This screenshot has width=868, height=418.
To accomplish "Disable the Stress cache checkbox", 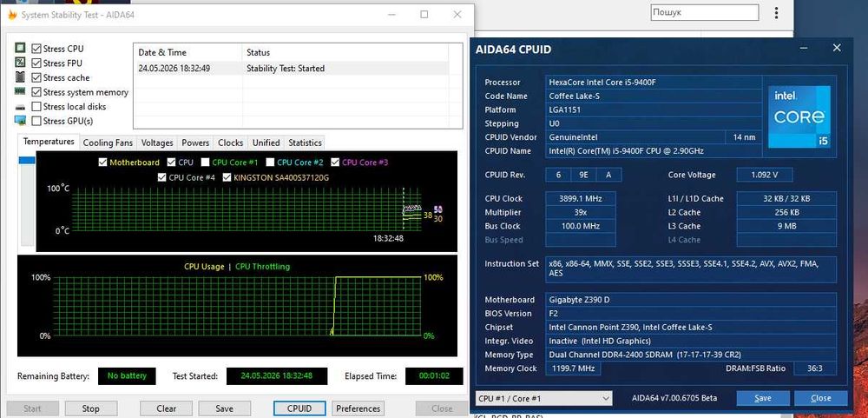I will 36,77.
